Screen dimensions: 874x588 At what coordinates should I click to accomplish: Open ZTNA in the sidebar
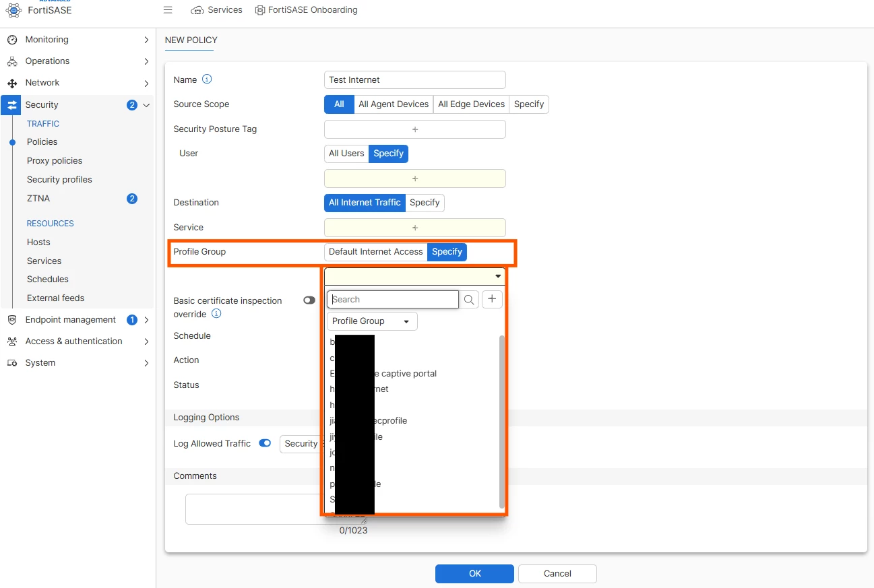pos(38,199)
